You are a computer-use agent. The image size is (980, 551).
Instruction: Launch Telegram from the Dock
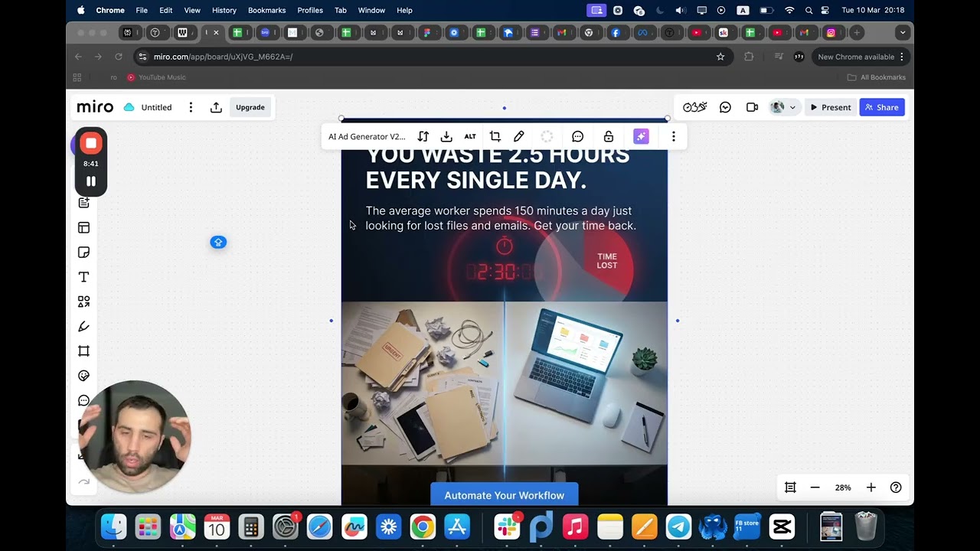coord(678,527)
